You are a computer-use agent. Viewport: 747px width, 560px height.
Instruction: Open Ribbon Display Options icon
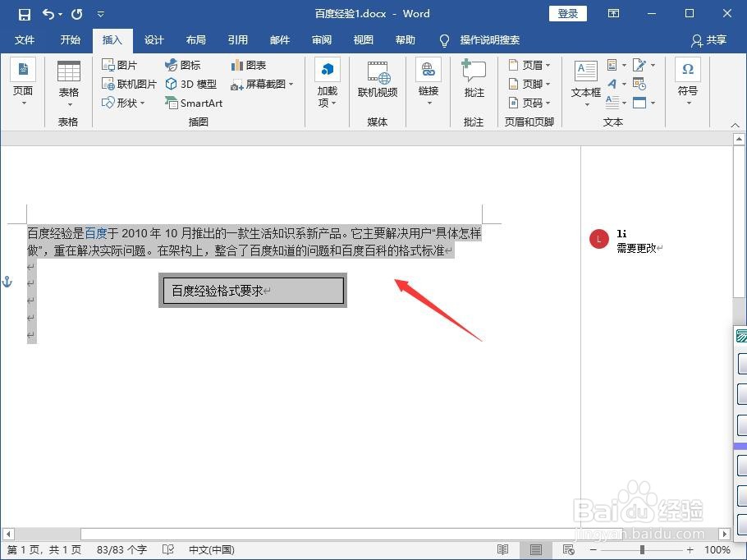[614, 14]
